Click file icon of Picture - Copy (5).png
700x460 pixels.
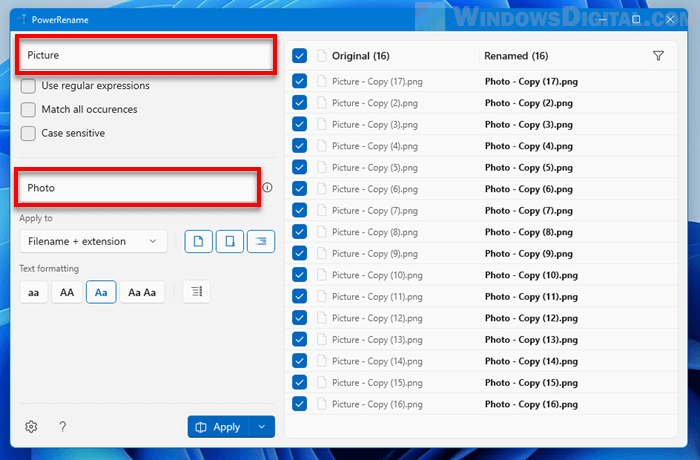click(x=321, y=167)
